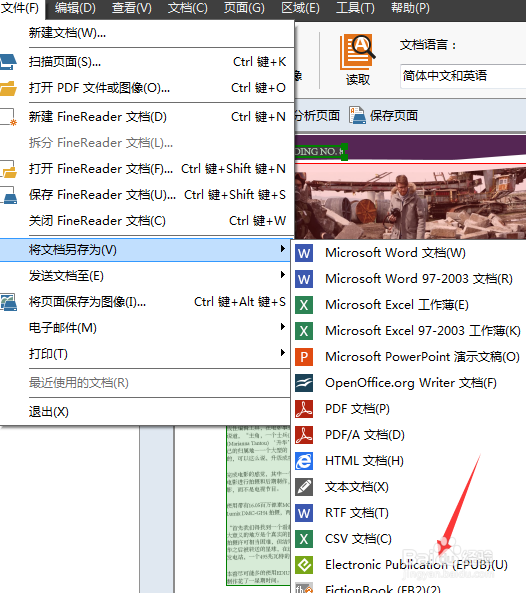526x593 pixels.
Task: Choose 新建文档(W)... menu entry
Action: click(x=147, y=33)
